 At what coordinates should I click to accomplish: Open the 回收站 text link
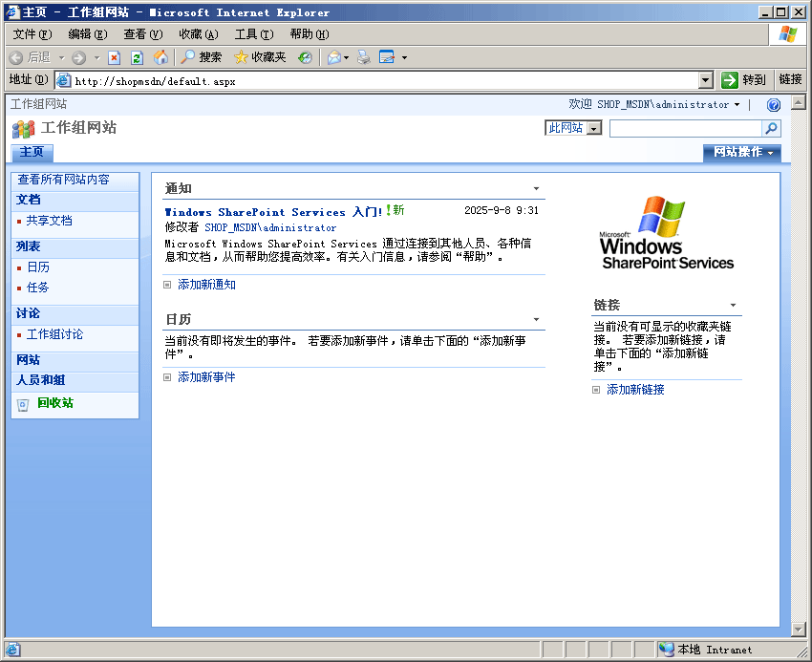point(55,403)
